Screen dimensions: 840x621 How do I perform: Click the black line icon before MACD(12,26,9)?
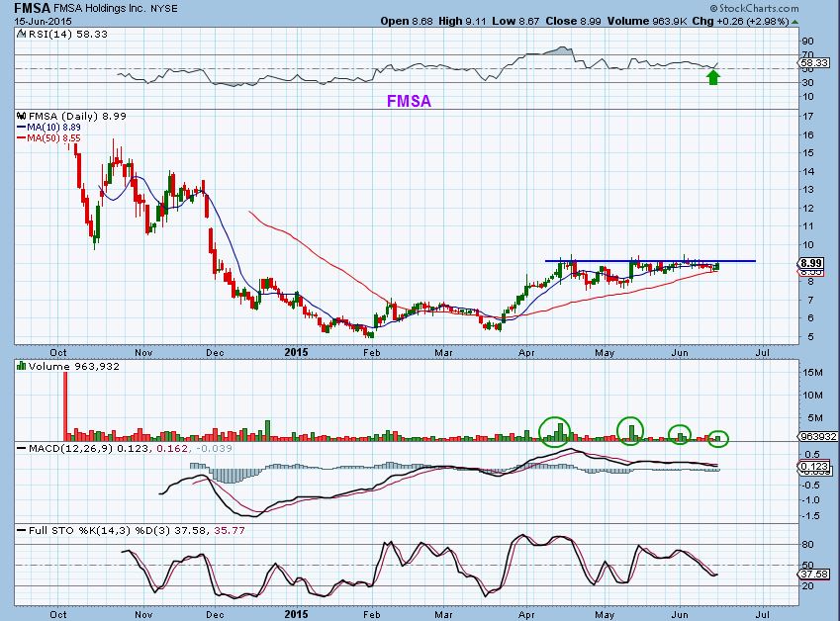(x=22, y=448)
